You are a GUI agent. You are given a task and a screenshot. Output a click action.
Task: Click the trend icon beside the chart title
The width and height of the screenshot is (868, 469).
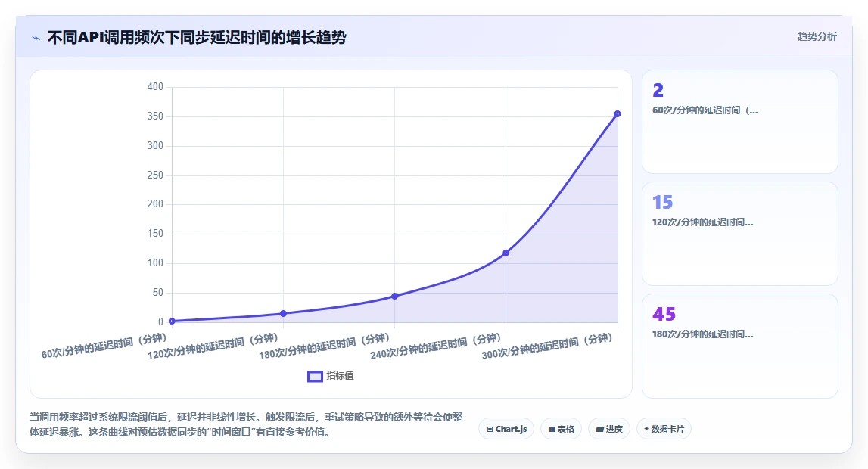[x=36, y=38]
